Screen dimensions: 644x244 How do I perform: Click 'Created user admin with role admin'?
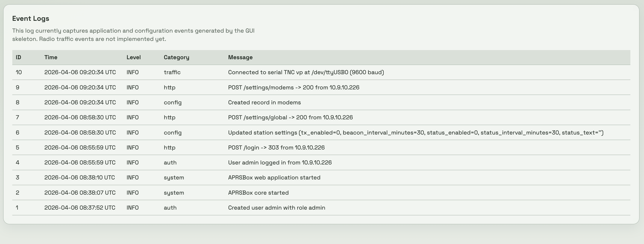click(276, 208)
